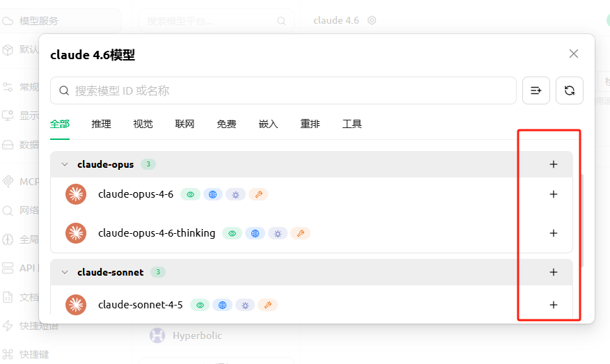Click reasoning icon on claude-opus-4-6-thinking
Viewport: 610px width, 364px height.
click(278, 233)
